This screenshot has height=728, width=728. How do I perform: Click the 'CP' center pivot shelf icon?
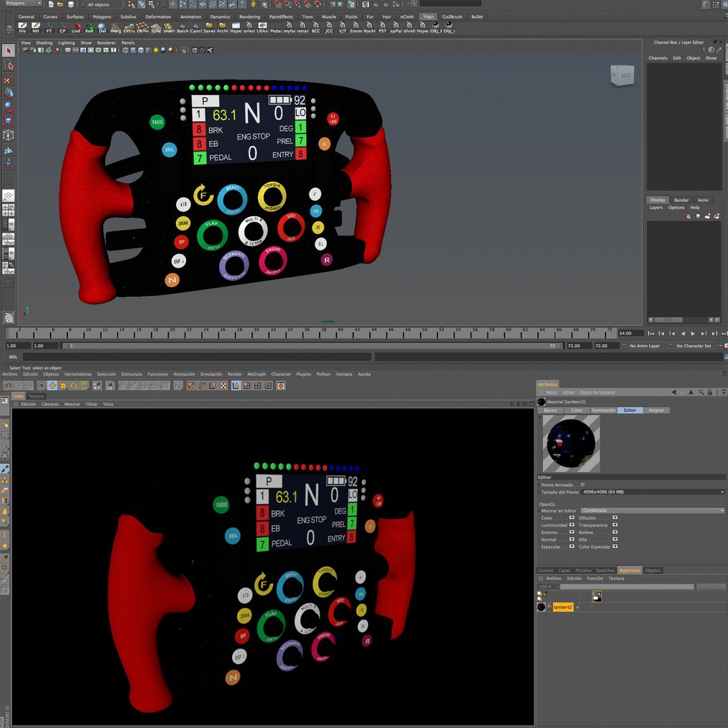point(62,27)
